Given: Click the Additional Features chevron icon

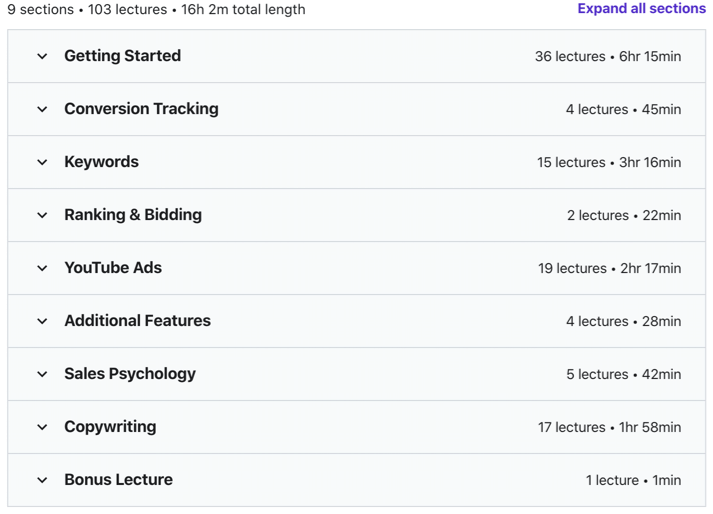Looking at the screenshot, I should click(42, 321).
